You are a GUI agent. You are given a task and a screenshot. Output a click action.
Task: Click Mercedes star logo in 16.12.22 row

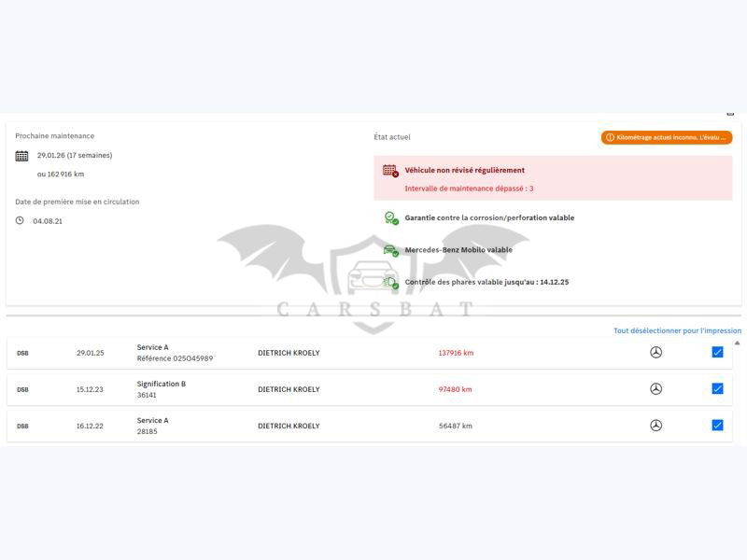(x=655, y=426)
